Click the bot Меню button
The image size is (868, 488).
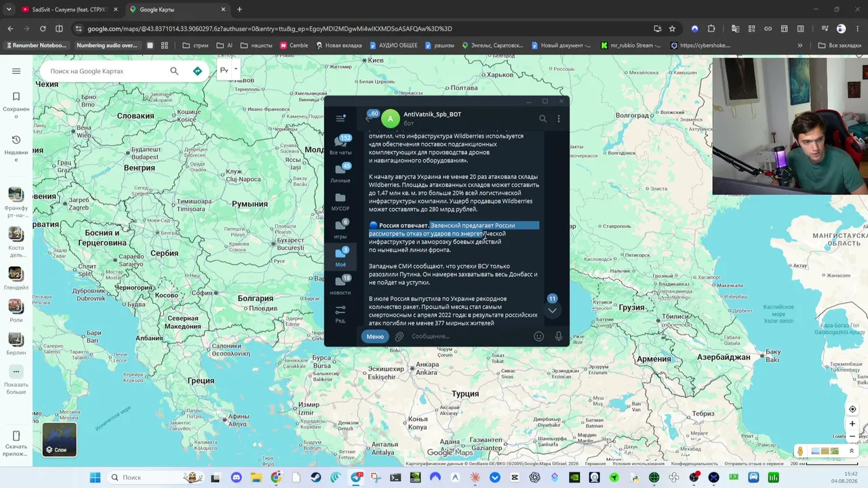(375, 336)
